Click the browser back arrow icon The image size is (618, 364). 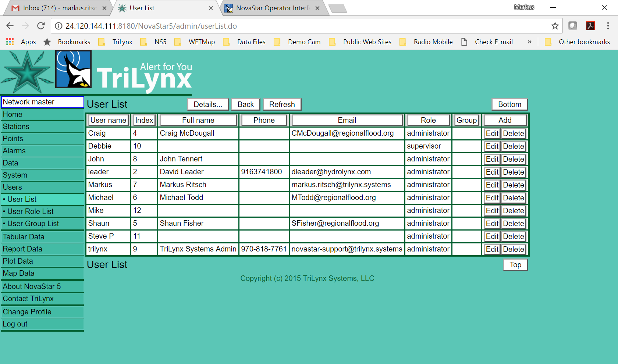click(10, 26)
